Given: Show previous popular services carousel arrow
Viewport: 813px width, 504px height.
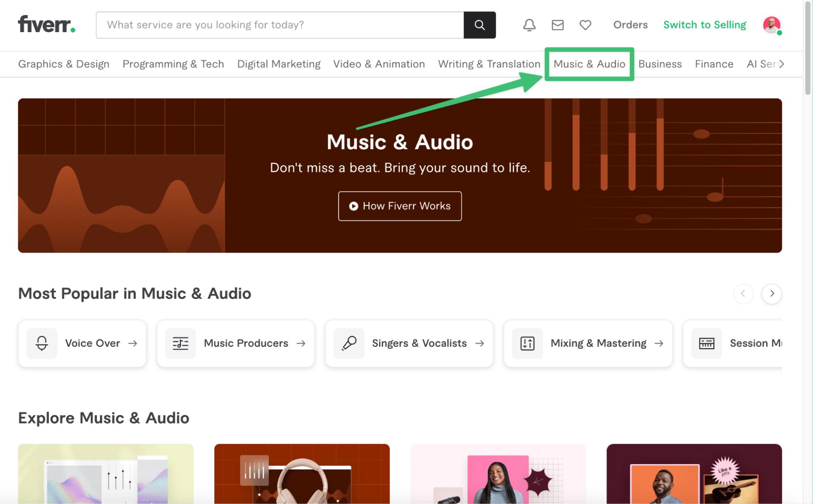Looking at the screenshot, I should pyautogui.click(x=743, y=293).
